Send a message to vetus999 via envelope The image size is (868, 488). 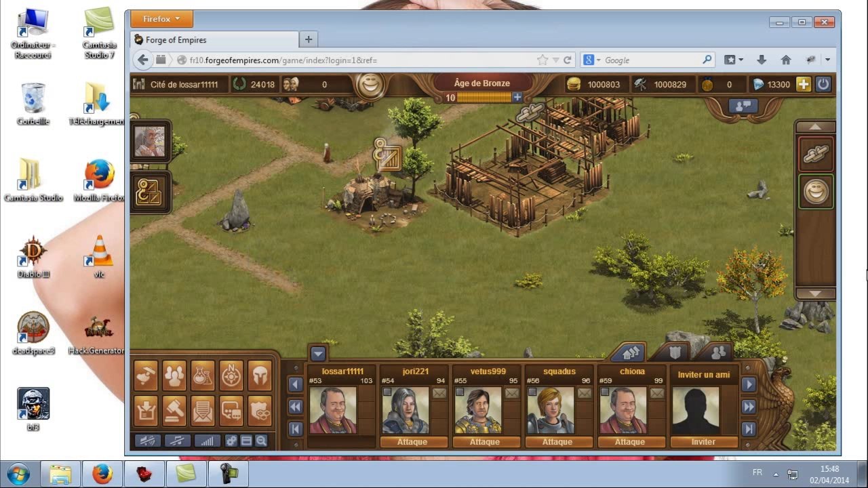[512, 393]
